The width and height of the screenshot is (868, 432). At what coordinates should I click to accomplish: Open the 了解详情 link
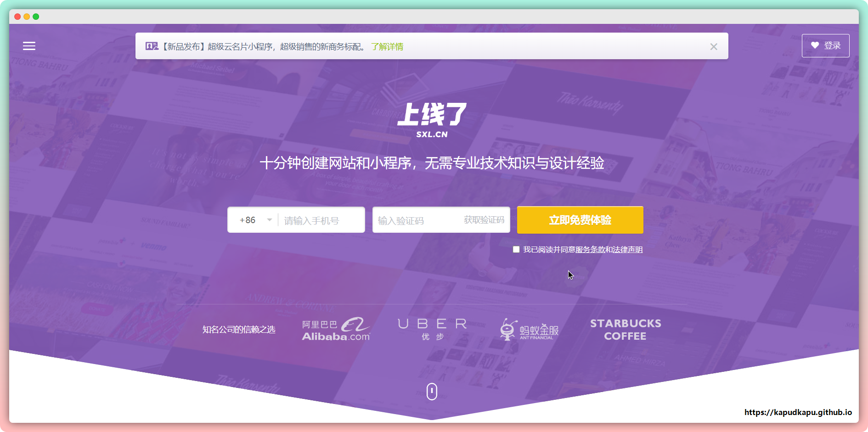coord(387,46)
